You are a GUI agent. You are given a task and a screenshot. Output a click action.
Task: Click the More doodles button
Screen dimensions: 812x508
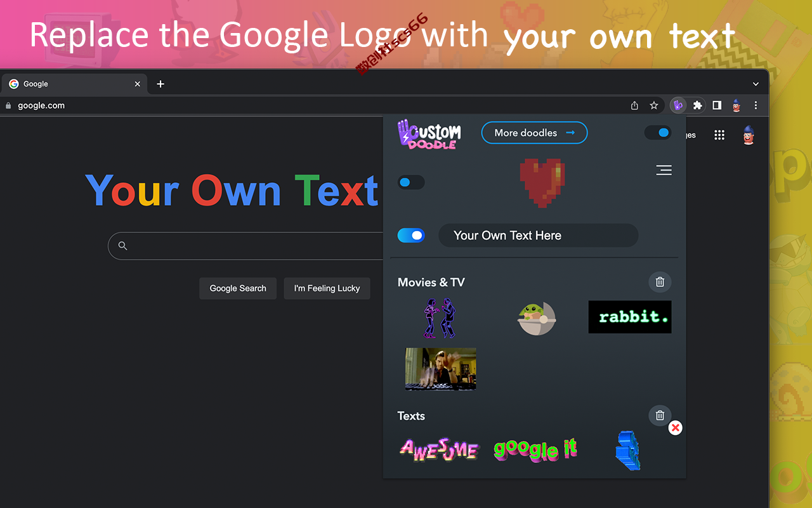coord(534,133)
